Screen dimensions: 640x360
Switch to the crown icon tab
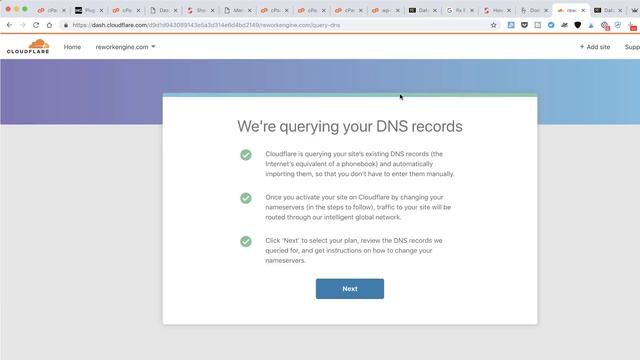pos(634,10)
